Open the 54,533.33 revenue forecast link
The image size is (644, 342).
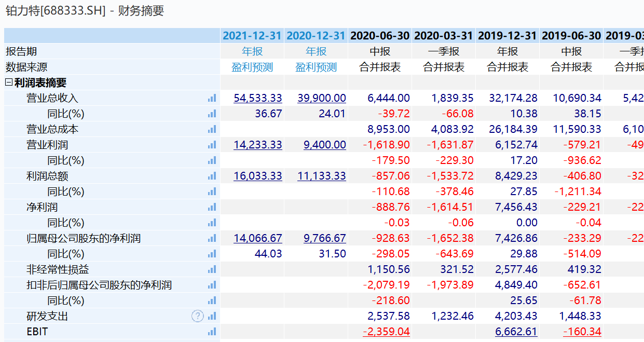pos(258,98)
